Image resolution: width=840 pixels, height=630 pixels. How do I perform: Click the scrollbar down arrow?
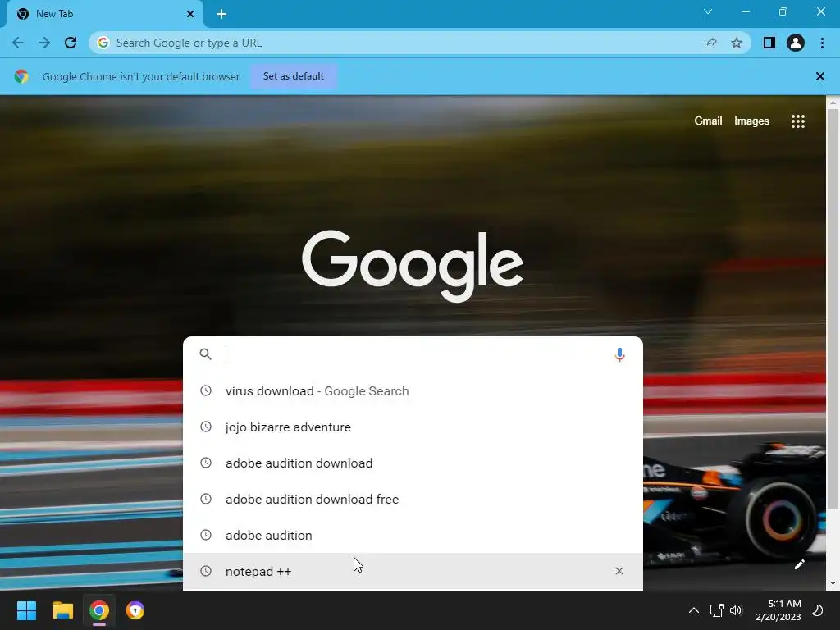833,583
